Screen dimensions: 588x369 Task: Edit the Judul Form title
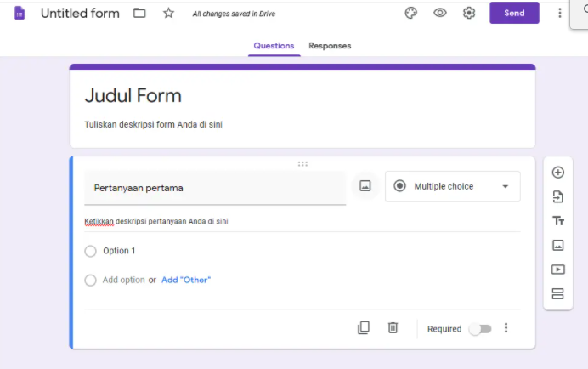[x=133, y=96]
